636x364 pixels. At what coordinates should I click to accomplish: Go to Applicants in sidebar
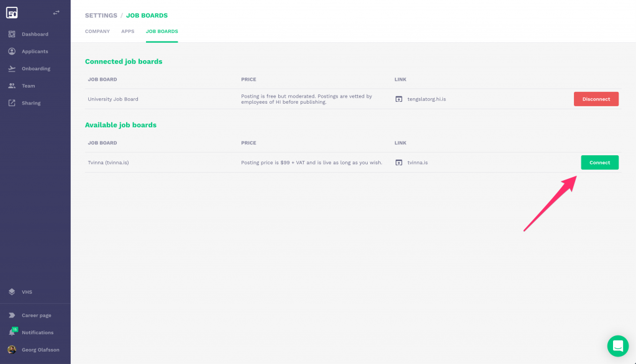point(35,52)
